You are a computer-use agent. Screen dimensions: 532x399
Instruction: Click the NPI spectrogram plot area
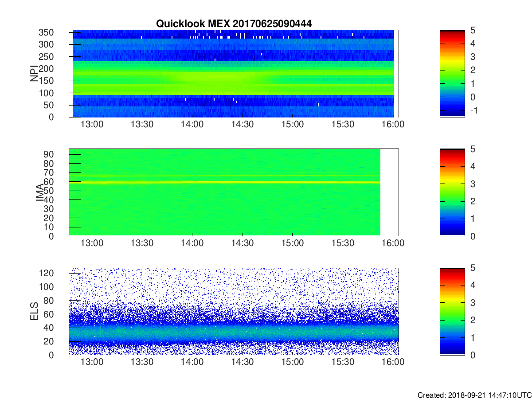coord(234,73)
